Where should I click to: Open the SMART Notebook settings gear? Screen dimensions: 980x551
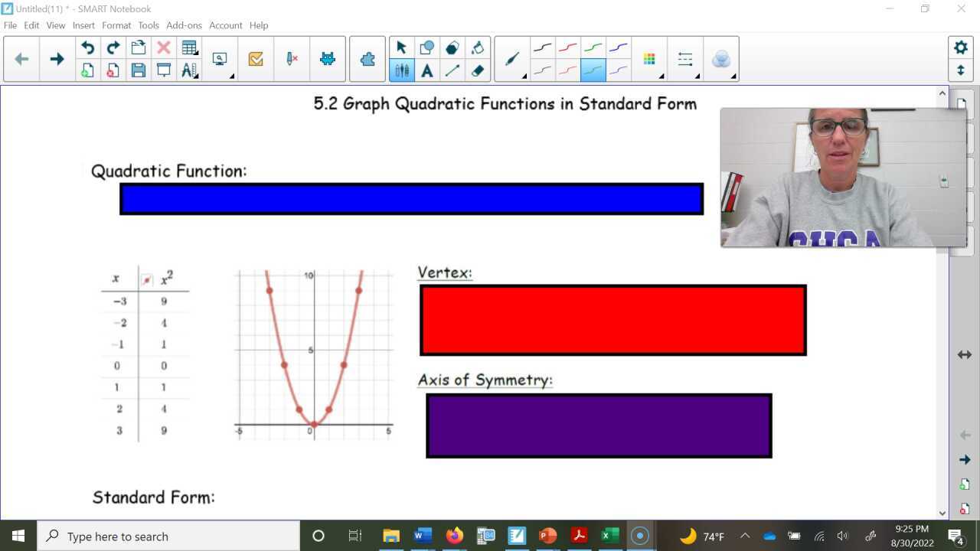(x=961, y=47)
